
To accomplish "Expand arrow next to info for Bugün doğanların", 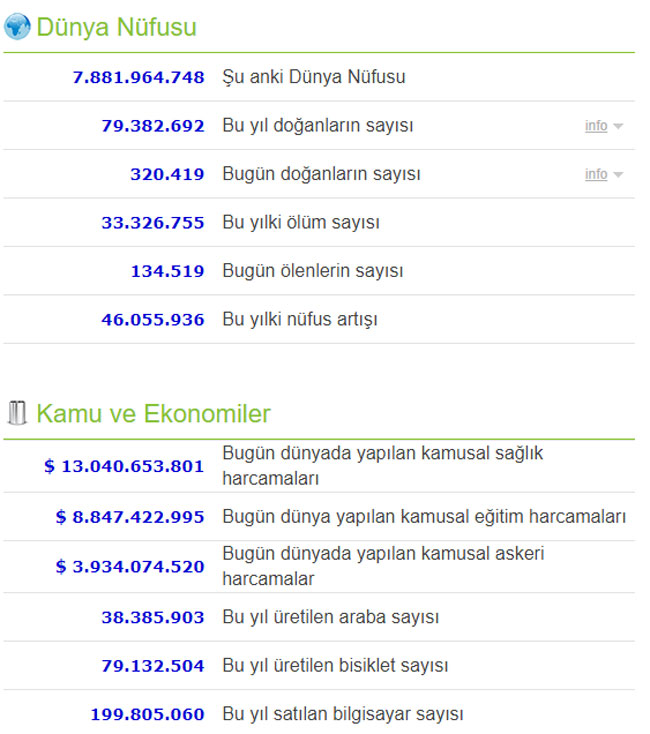I will click(x=618, y=174).
